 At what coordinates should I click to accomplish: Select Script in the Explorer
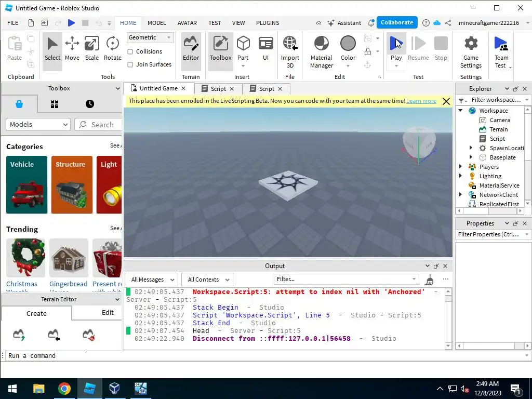tap(497, 138)
